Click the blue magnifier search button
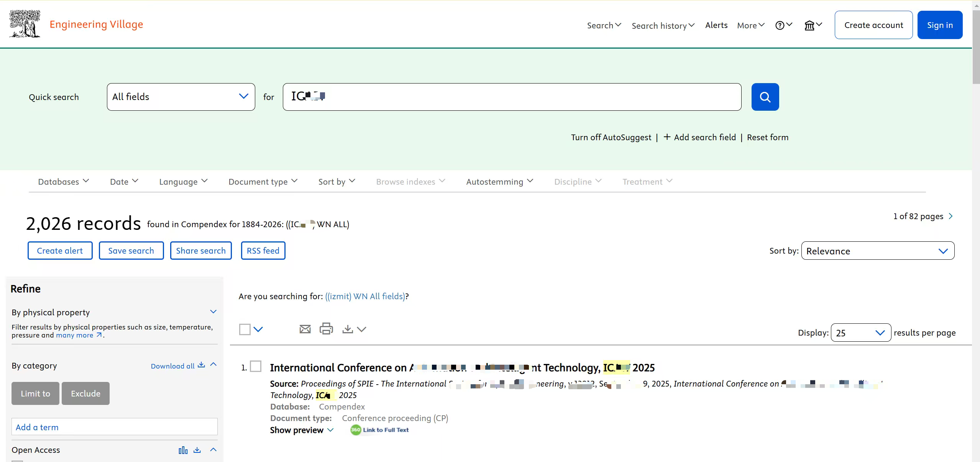Viewport: 980px width, 462px height. [765, 97]
